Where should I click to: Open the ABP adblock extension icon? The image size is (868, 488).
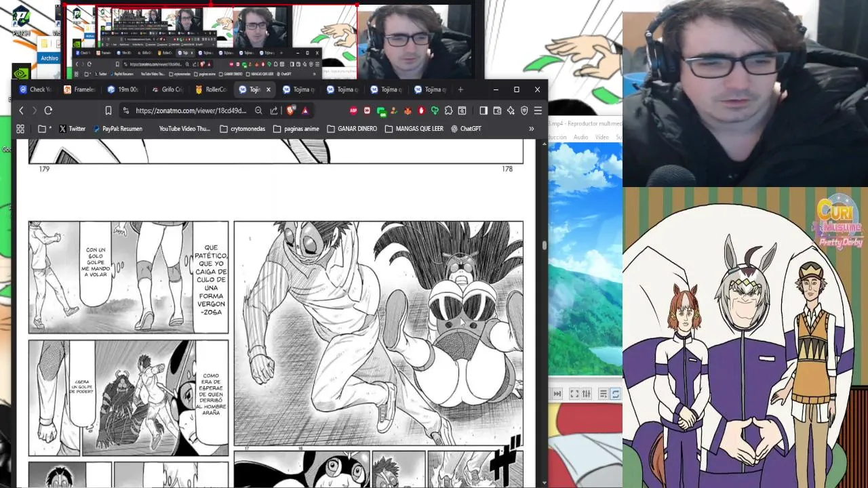[x=353, y=110]
